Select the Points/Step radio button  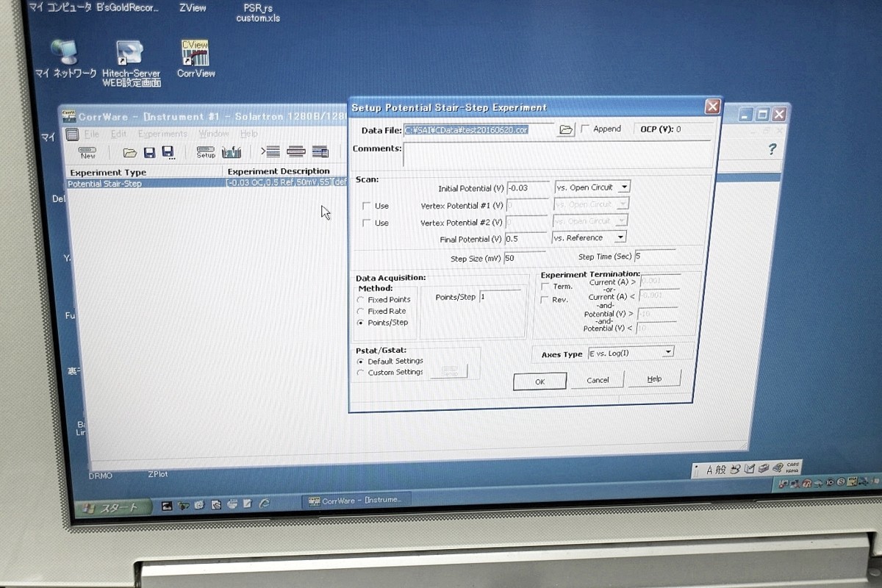[360, 323]
